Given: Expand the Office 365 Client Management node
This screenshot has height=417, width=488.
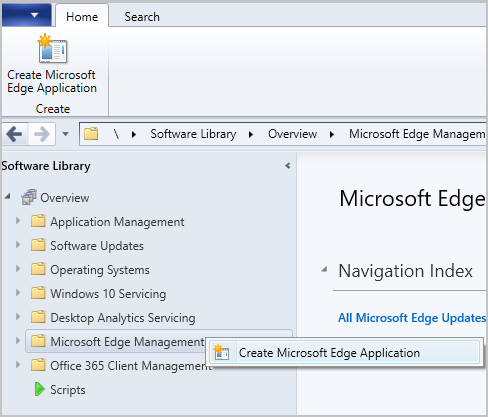Looking at the screenshot, I should (x=18, y=365).
